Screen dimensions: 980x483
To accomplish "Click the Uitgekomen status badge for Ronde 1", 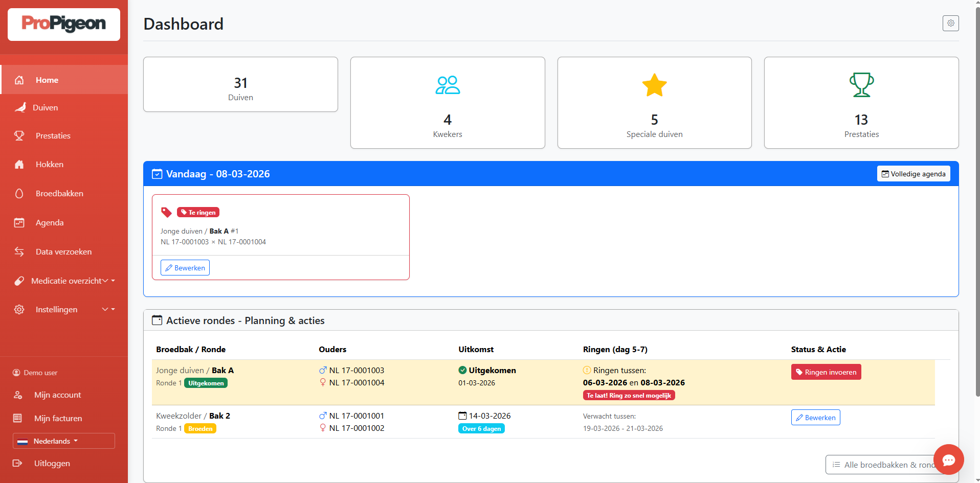I will click(206, 382).
